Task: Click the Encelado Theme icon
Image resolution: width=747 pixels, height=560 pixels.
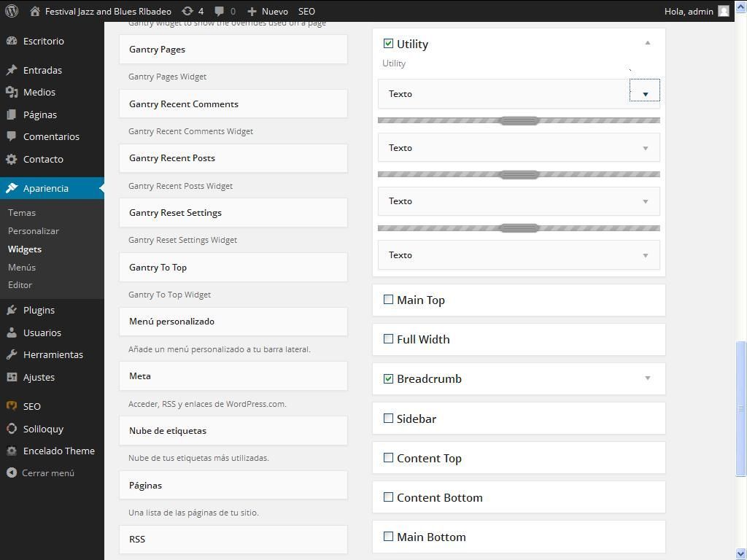Action: point(12,451)
